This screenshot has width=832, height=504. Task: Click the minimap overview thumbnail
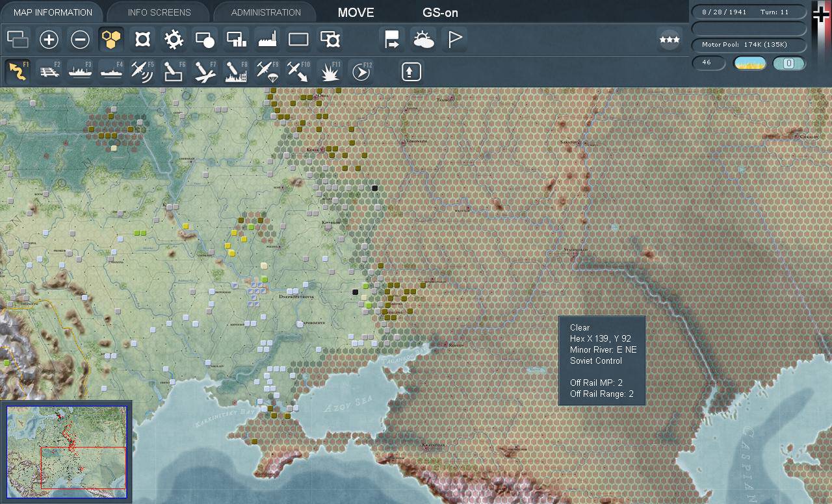click(66, 451)
